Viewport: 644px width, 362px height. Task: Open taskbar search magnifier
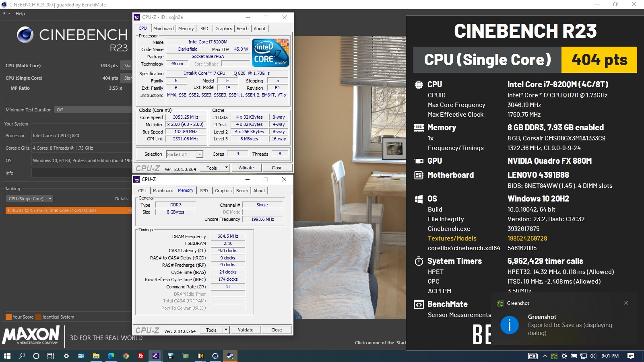(x=22, y=356)
